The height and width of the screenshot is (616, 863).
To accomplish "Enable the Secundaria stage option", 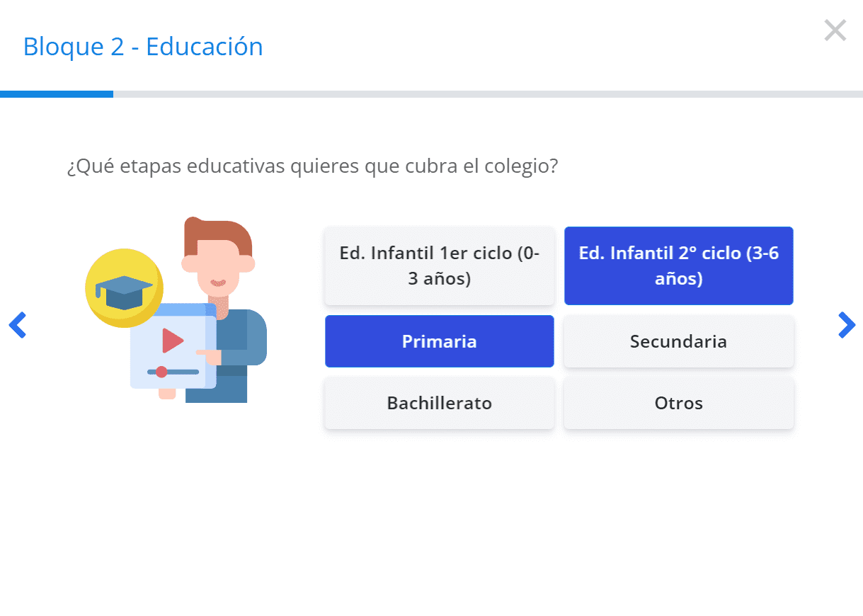I will [678, 341].
